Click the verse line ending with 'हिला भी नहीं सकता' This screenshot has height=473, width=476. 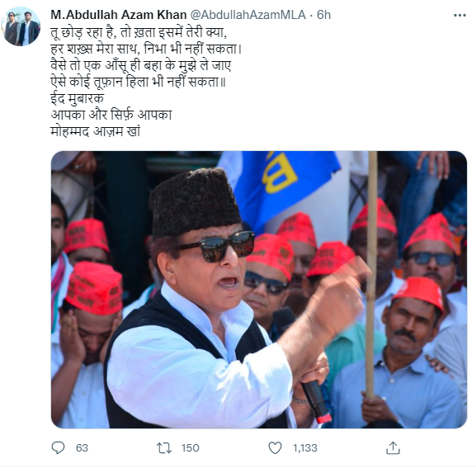coord(139,82)
